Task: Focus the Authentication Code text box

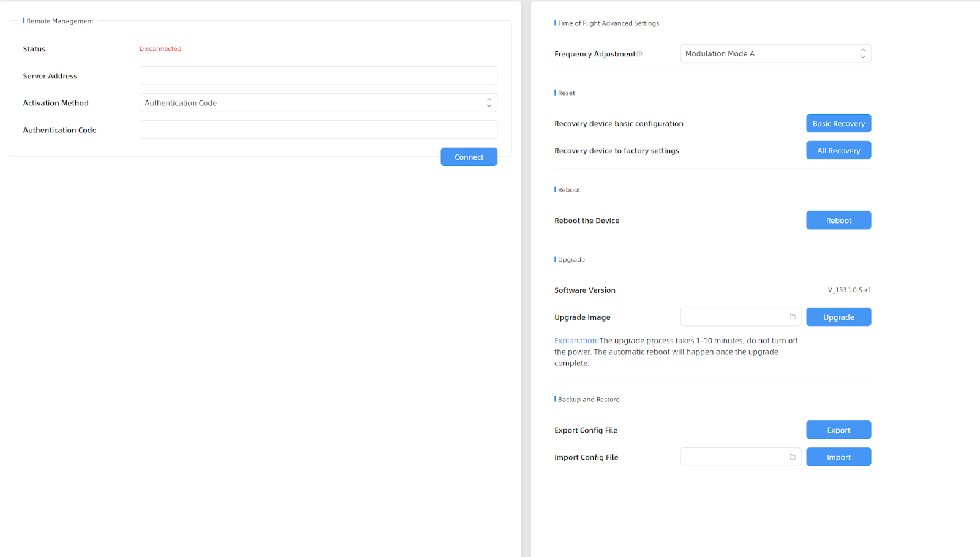Action: [318, 130]
